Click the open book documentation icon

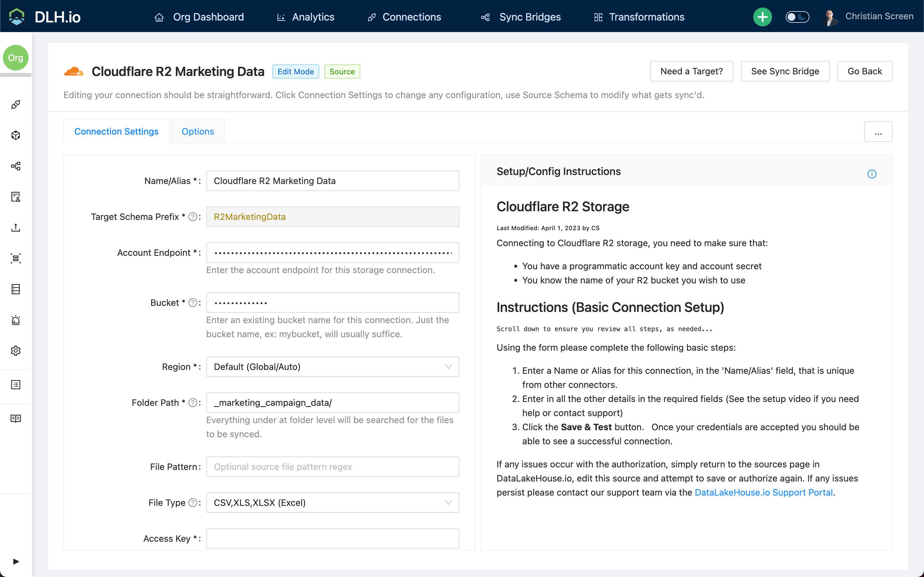16,418
